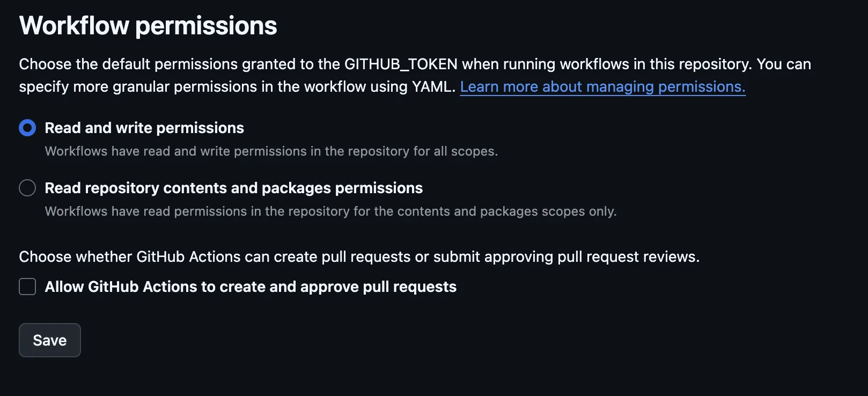This screenshot has height=396, width=868.
Task: Click 'Workflows have read and write permissions' description
Action: (x=177, y=151)
